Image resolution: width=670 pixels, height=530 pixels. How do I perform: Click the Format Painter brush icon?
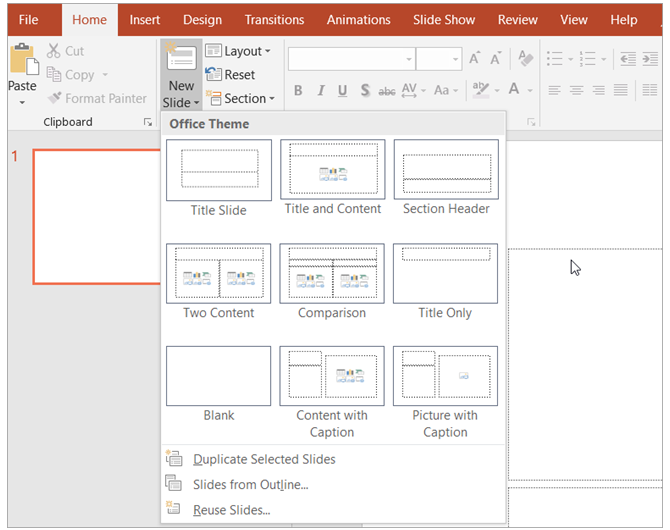point(53,99)
